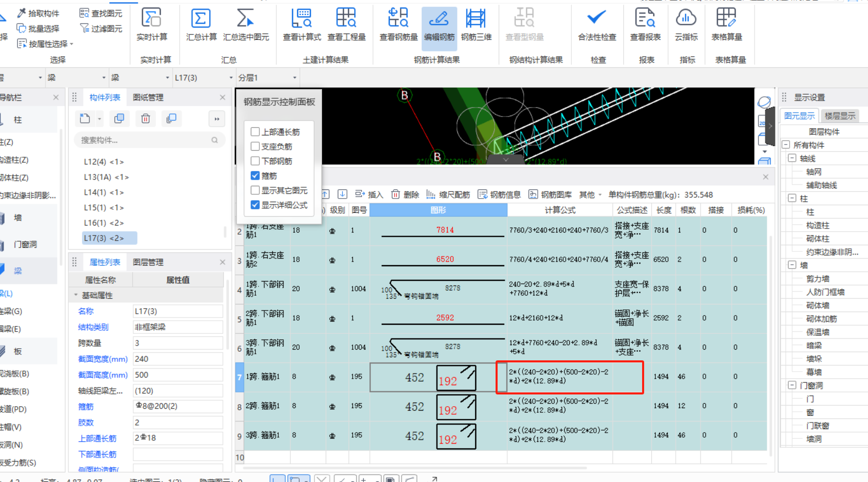
Task: Click row 5 formula cell 12*d+2160+12*d
Action: click(x=560, y=318)
